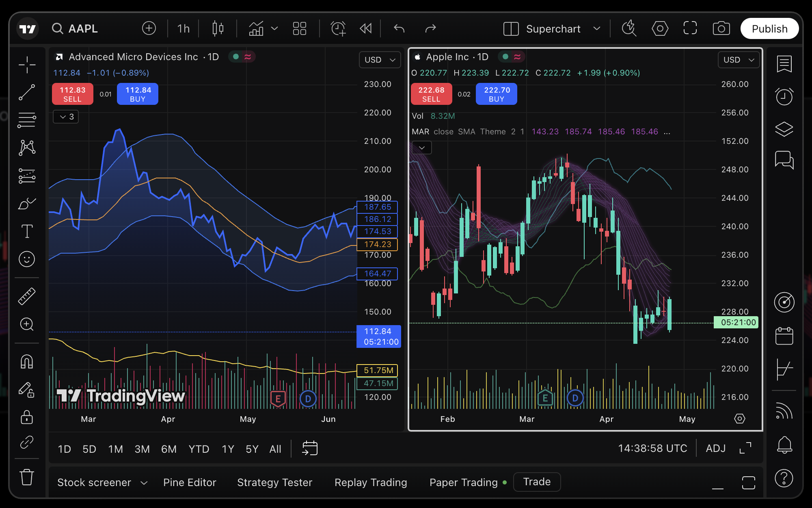The image size is (812, 508).
Task: Open the Supercharts layout dropdown arrow
Action: 596,28
